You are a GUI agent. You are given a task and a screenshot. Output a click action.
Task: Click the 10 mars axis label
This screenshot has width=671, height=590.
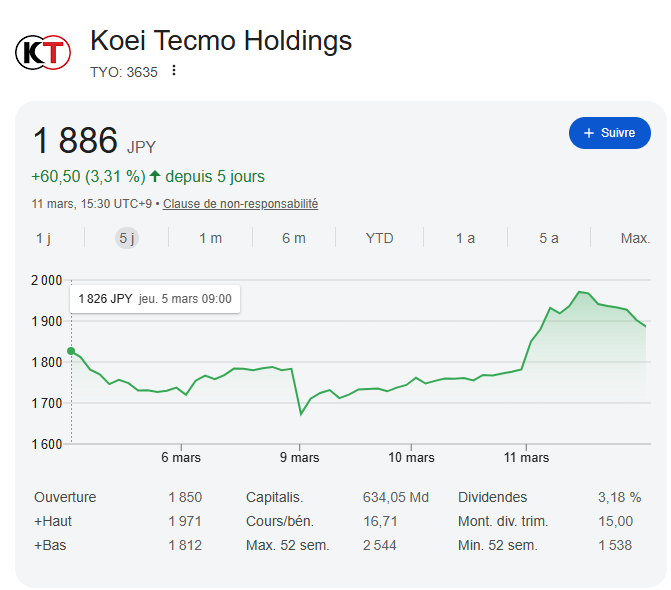click(x=411, y=457)
